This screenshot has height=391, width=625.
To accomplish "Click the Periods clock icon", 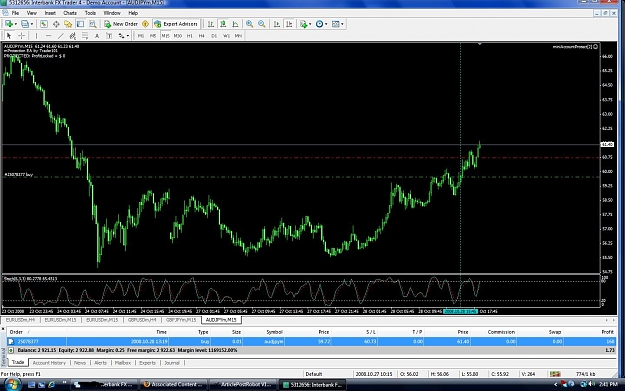I will [x=319, y=24].
